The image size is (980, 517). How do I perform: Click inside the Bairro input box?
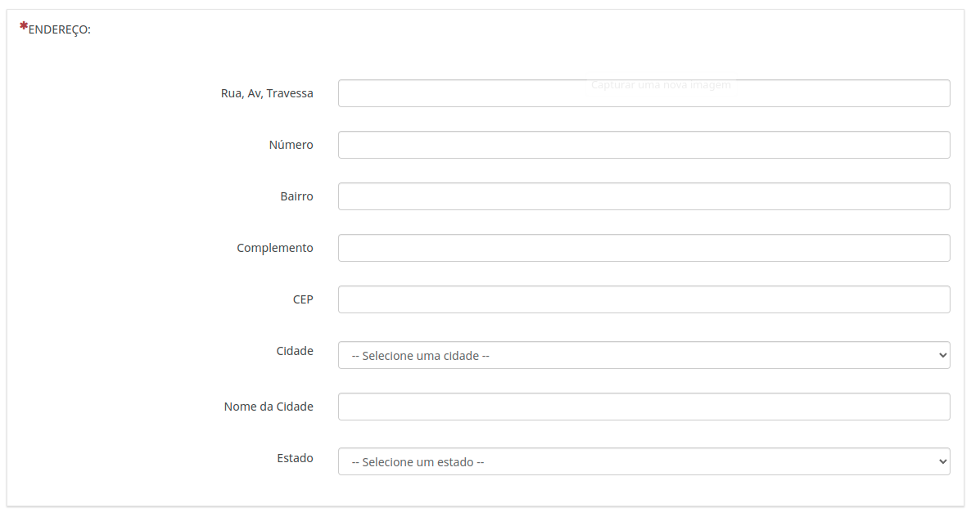(x=644, y=196)
